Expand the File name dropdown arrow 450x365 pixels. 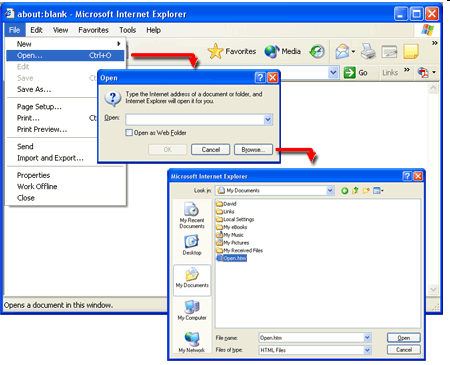[367, 338]
